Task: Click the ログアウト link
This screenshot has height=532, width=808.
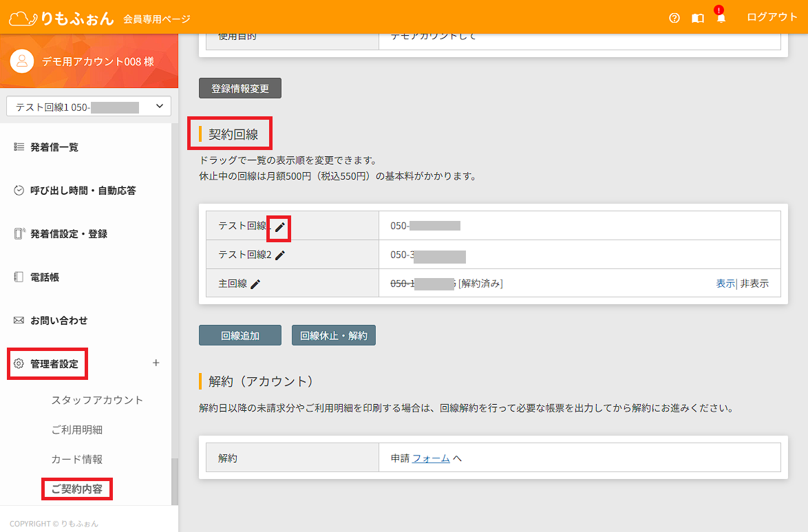Action: [x=772, y=17]
